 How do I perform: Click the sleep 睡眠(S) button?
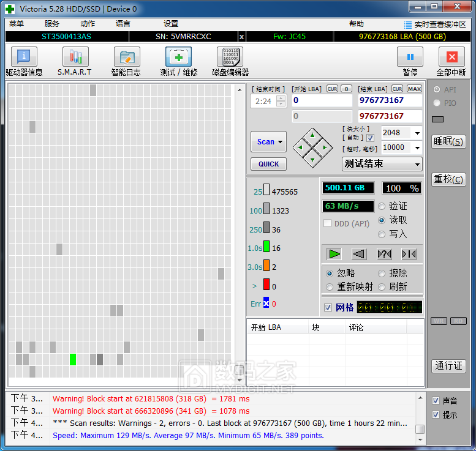tap(448, 141)
